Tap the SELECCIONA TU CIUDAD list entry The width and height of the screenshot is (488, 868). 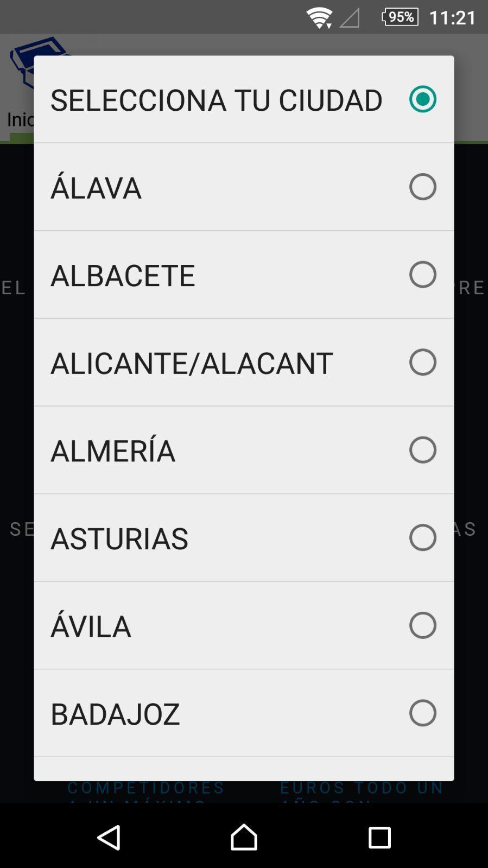(x=216, y=100)
